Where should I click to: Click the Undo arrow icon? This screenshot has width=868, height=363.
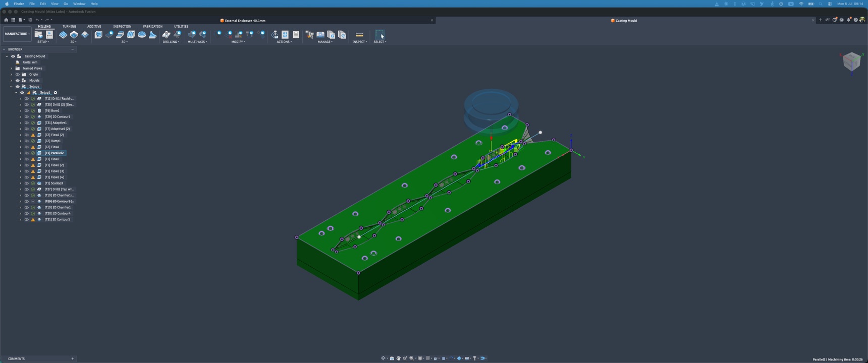pos(37,20)
